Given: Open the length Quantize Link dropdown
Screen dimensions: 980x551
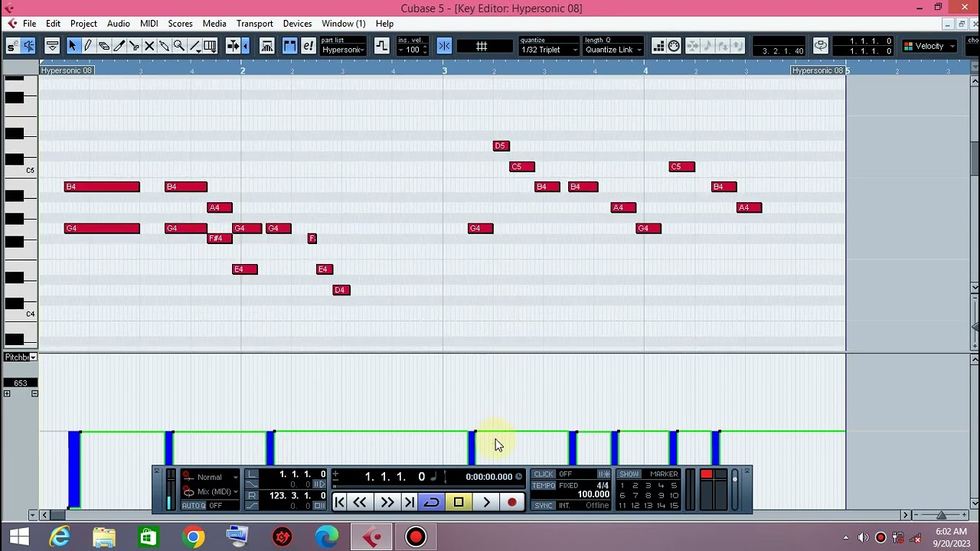Looking at the screenshot, I should tap(614, 50).
